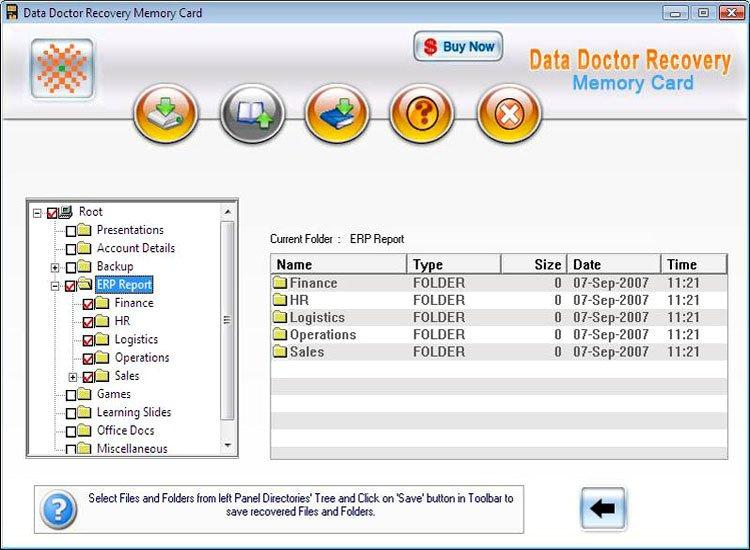The image size is (750, 550).
Task: Select the Finance row name in list
Action: (x=313, y=283)
